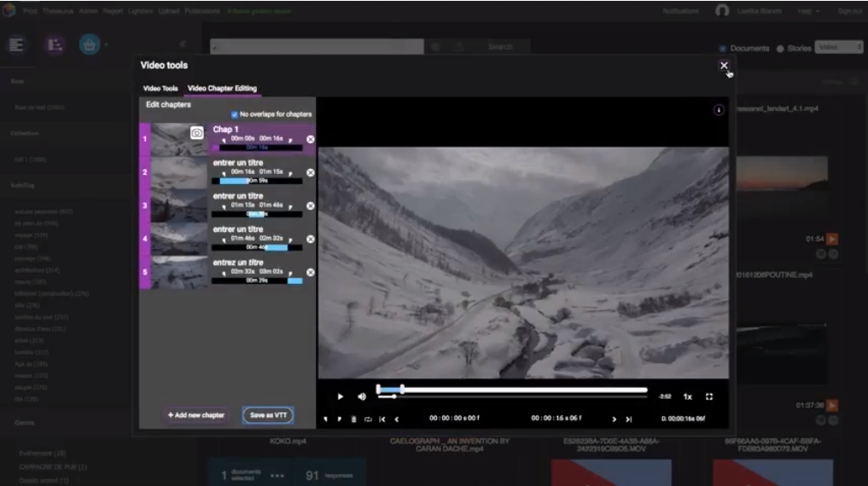Click the trash icon in player controls
This screenshot has width=868, height=486.
click(353, 419)
